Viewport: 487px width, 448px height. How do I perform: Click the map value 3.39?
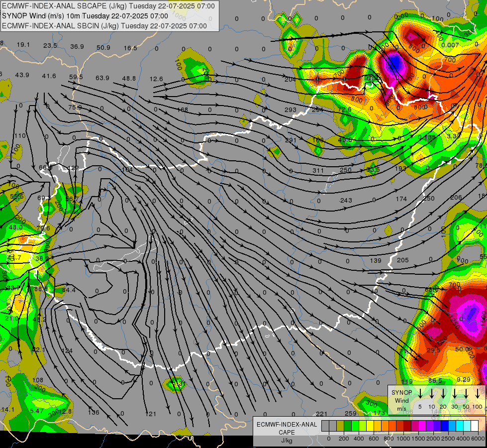point(454,136)
